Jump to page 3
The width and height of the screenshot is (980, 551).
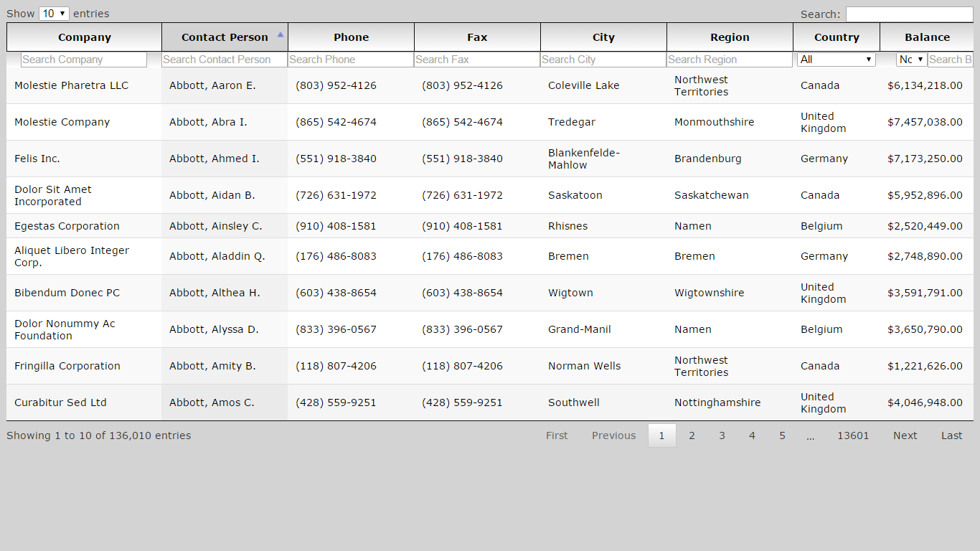click(x=722, y=435)
